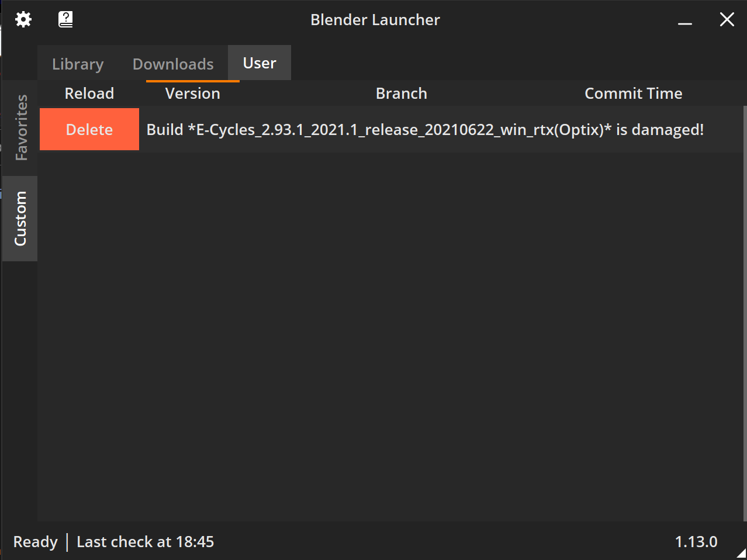This screenshot has height=560, width=747.
Task: Click the 1.13.0 version label
Action: tap(696, 542)
